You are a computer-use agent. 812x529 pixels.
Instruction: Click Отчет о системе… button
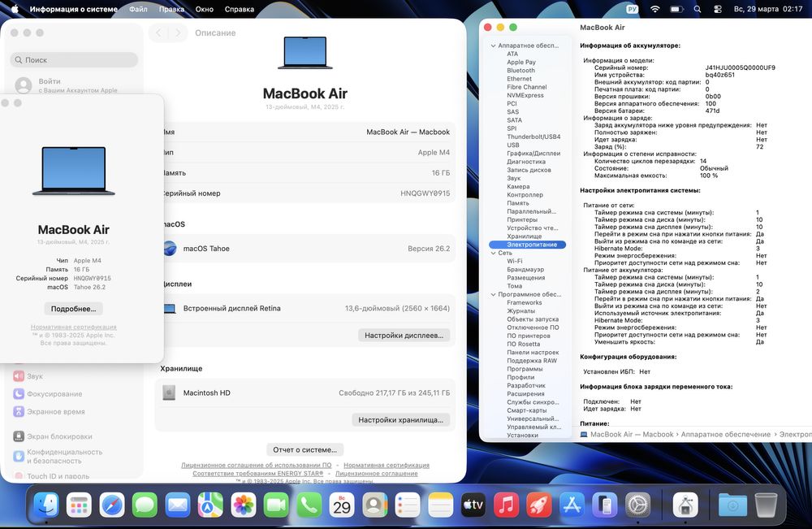point(305,449)
